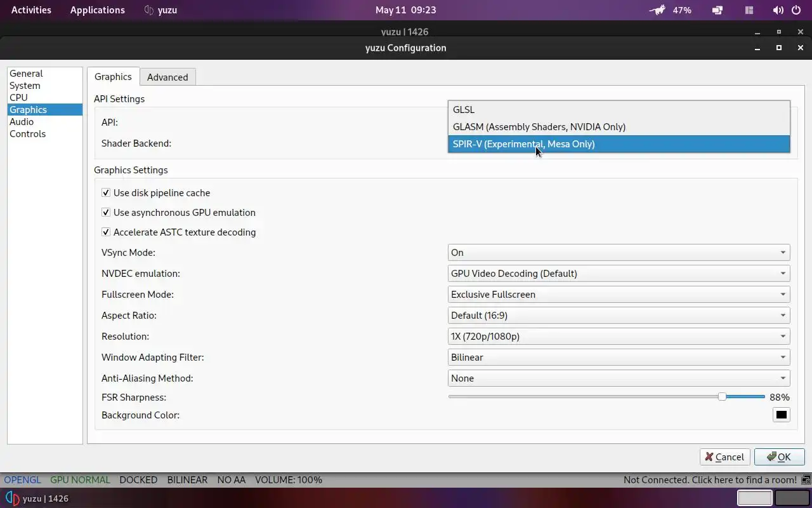Click the running cat indicator icon in top bar
Image resolution: width=812 pixels, height=508 pixels.
658,10
